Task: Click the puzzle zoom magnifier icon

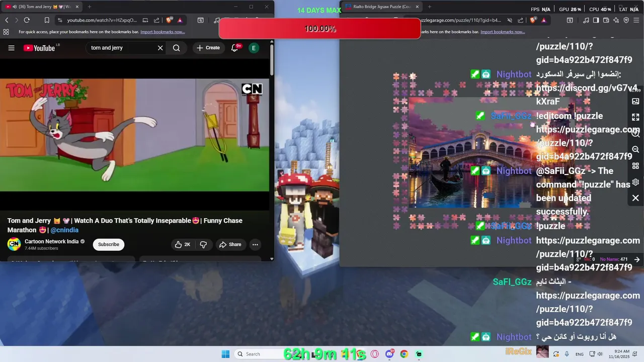Action: tap(635, 133)
